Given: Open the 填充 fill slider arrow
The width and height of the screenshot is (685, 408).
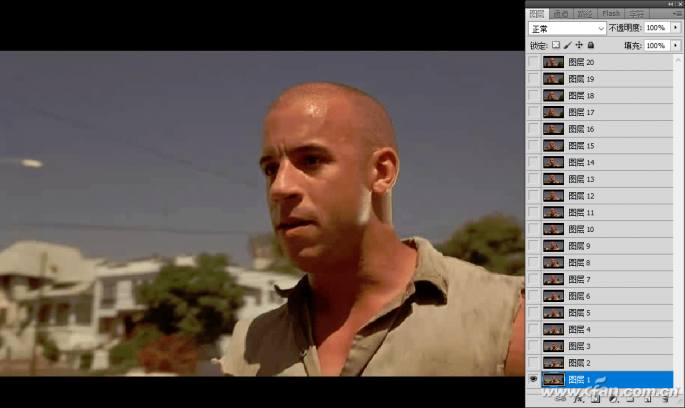Looking at the screenshot, I should click(676, 45).
